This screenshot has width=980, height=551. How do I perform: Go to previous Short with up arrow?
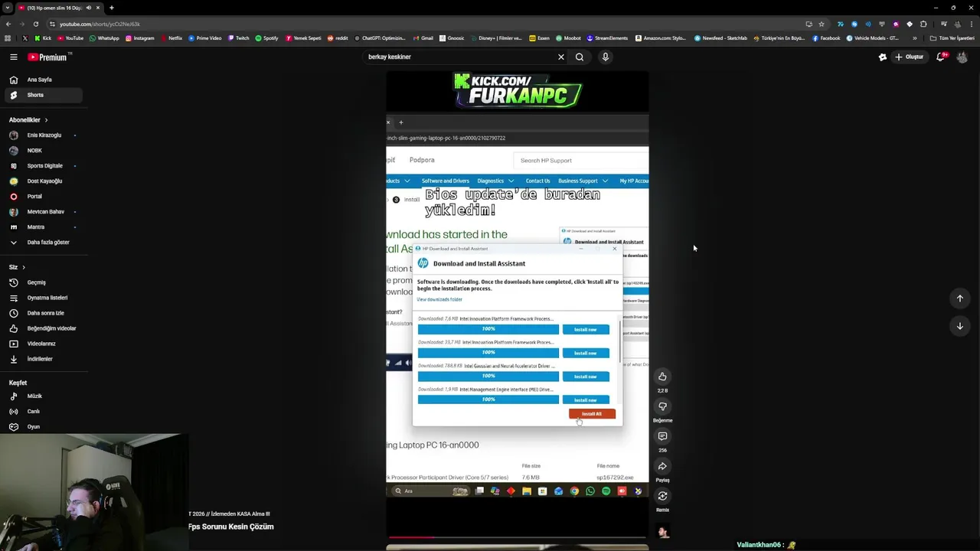tap(959, 298)
